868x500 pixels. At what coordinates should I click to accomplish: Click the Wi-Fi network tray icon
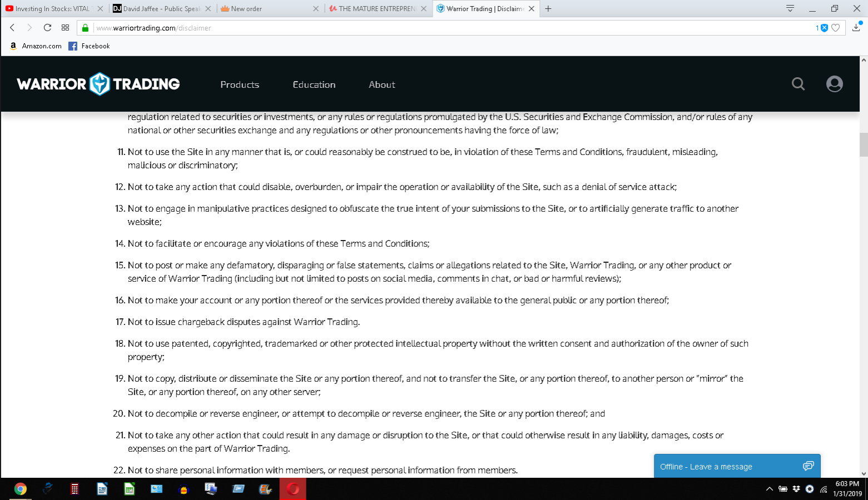point(824,489)
